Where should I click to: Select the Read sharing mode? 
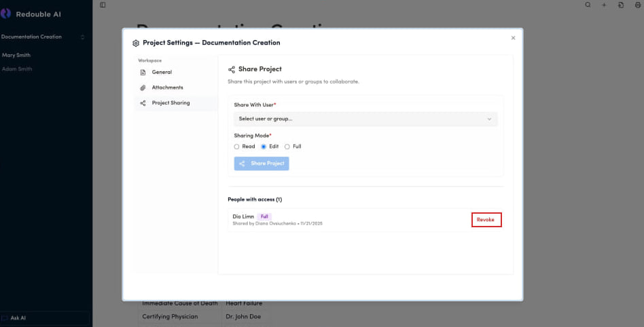[x=236, y=147]
